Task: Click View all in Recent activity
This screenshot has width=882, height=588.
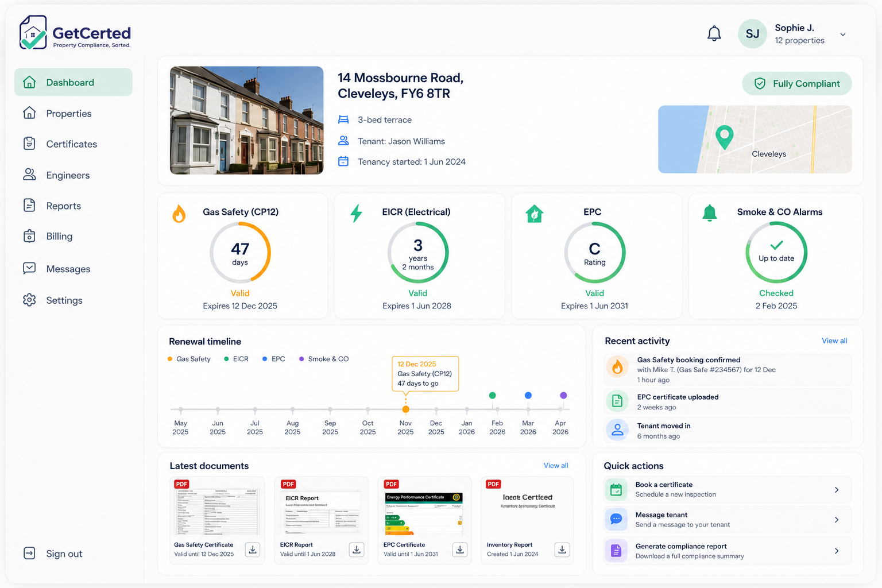Action: [834, 341]
